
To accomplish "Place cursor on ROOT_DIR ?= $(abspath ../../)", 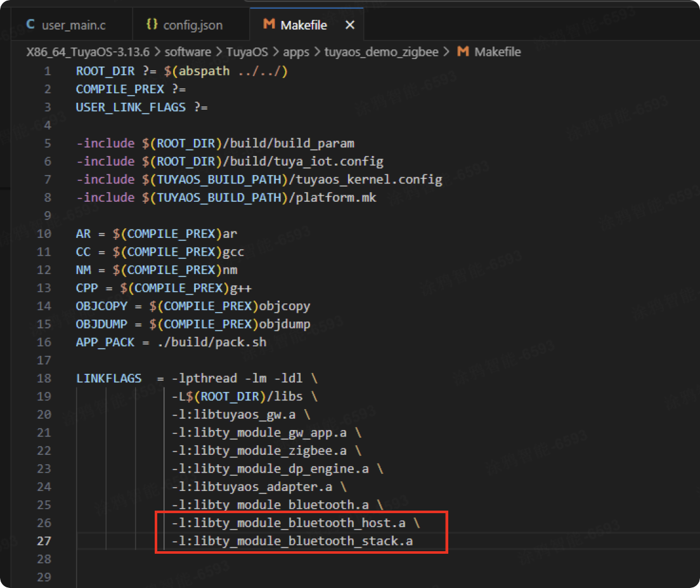I will click(x=182, y=72).
